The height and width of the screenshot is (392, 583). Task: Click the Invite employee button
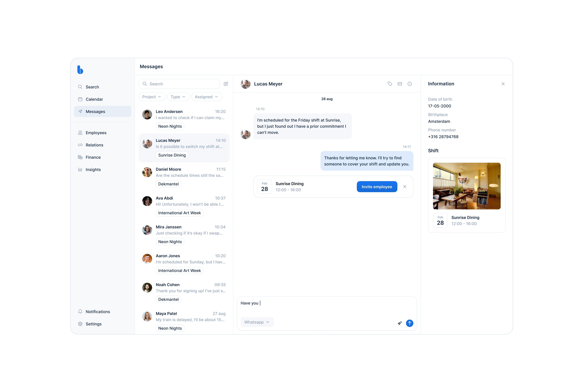pos(377,187)
